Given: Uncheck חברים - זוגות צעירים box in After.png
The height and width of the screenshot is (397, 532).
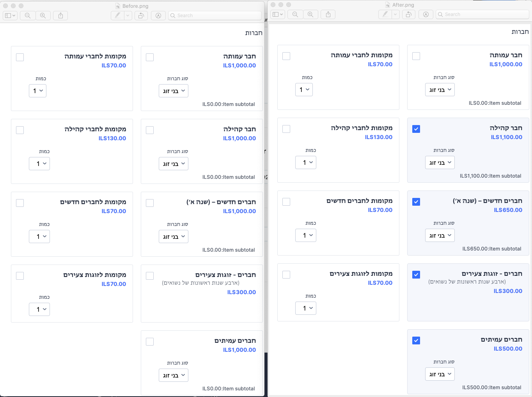Looking at the screenshot, I should 416,275.
